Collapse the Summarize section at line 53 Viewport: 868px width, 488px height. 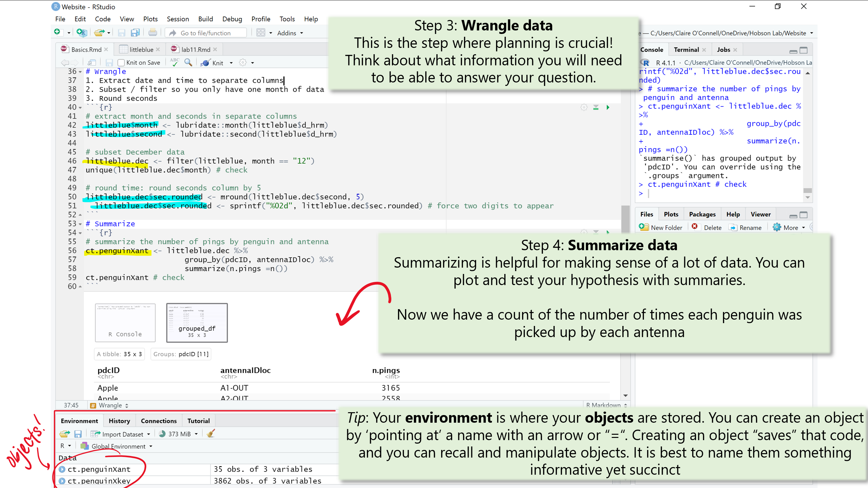pos(80,224)
